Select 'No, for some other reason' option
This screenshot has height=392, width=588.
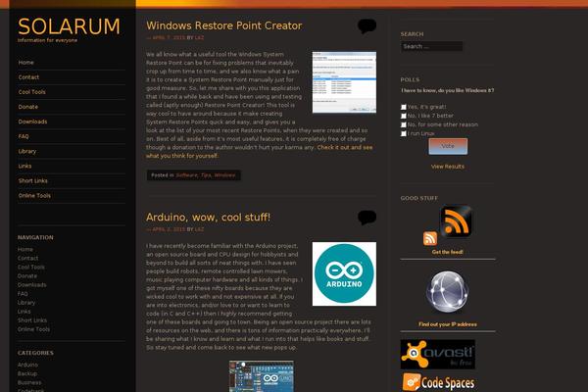pos(404,124)
